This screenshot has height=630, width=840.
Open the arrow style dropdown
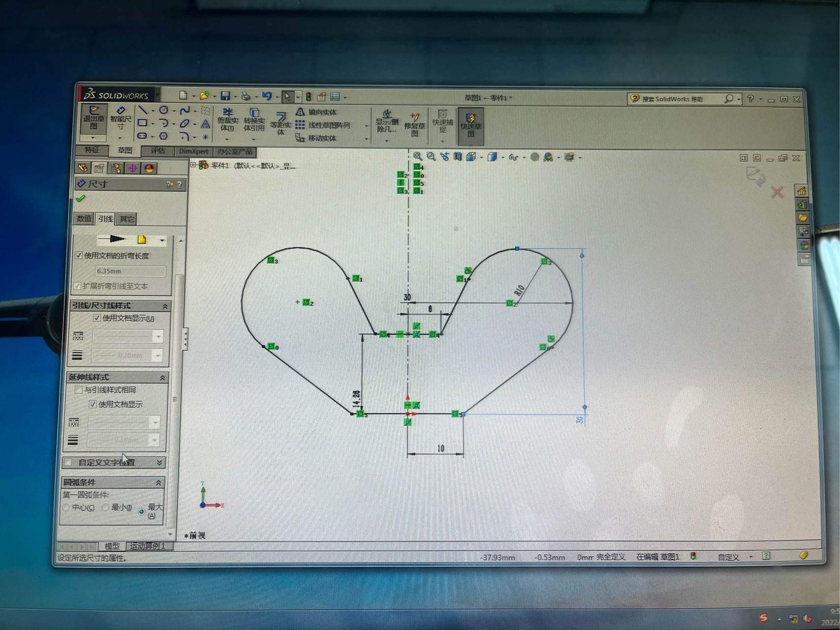[162, 240]
